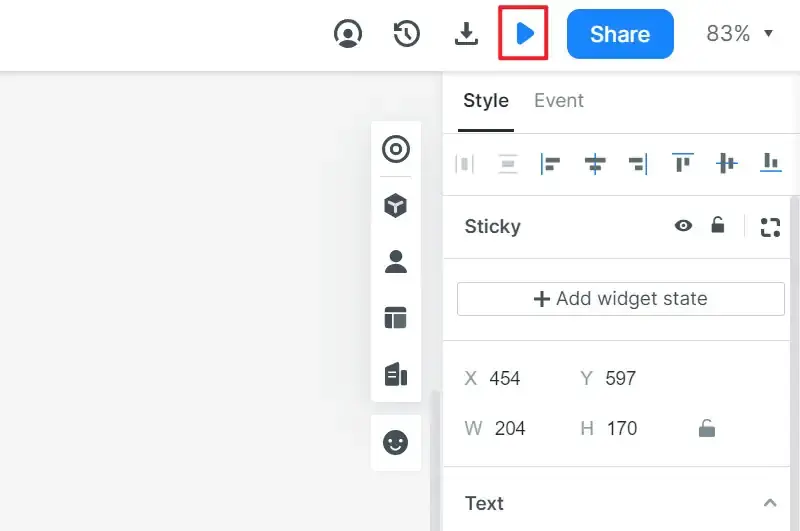This screenshot has height=531, width=800.
Task: Edit the Y position field 597
Action: pyautogui.click(x=620, y=378)
